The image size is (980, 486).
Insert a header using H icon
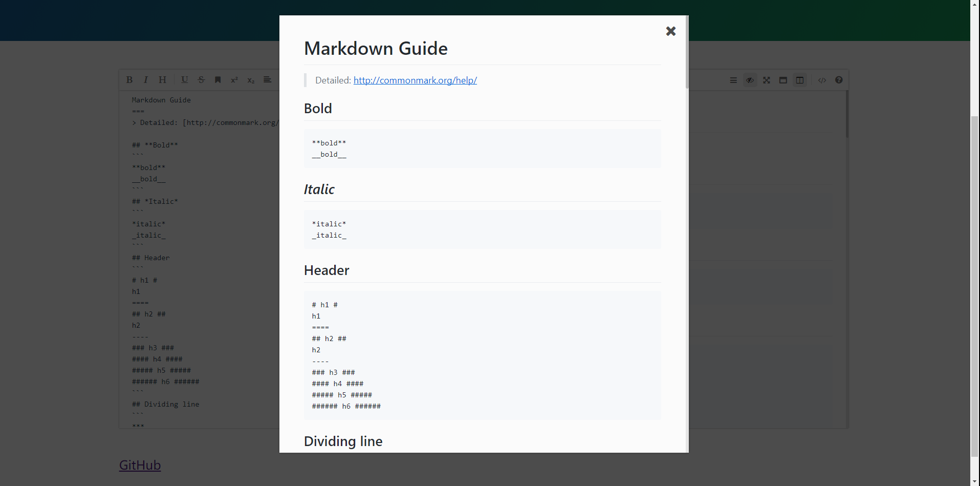tap(162, 80)
